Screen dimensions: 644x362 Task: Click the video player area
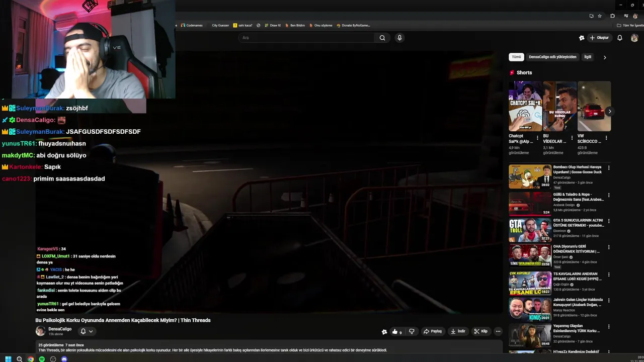pyautogui.click(x=269, y=182)
